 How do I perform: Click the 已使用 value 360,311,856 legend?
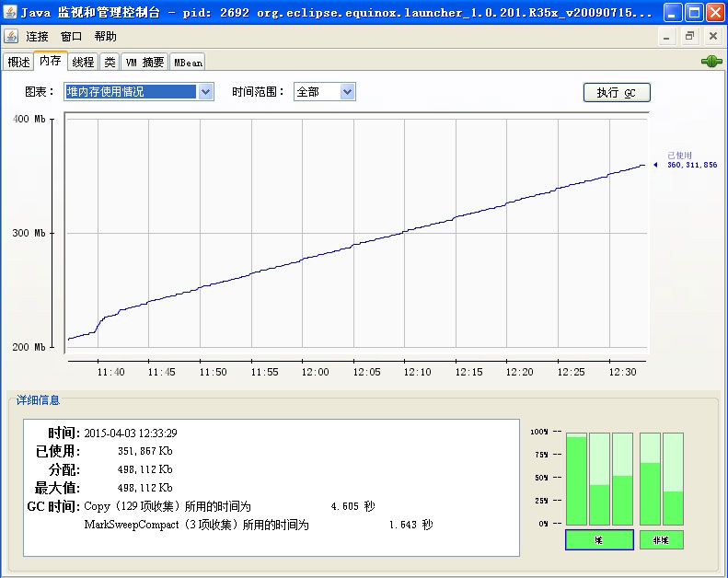pyautogui.click(x=692, y=165)
